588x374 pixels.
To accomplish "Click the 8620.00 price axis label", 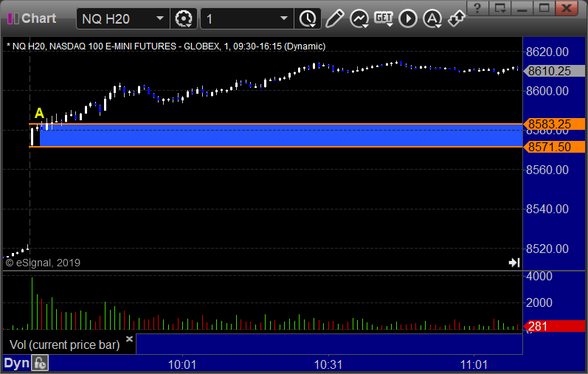I will pyautogui.click(x=547, y=52).
